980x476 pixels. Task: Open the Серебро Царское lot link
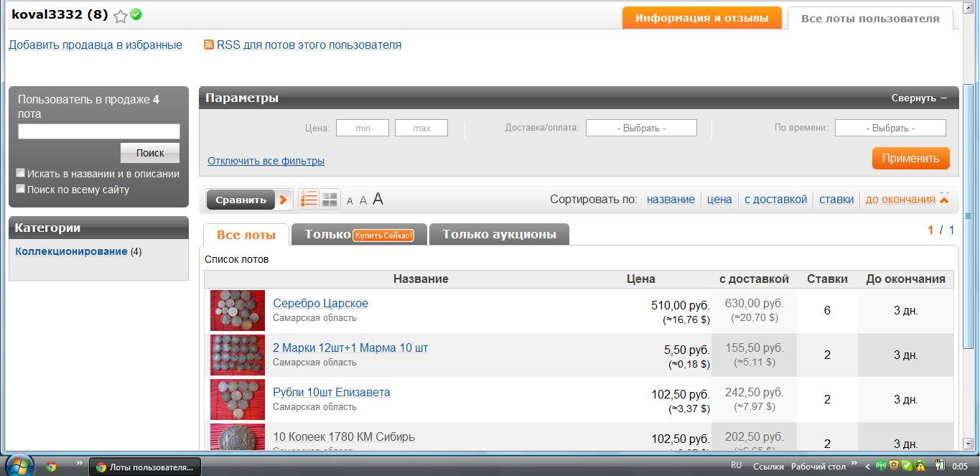pyautogui.click(x=320, y=303)
